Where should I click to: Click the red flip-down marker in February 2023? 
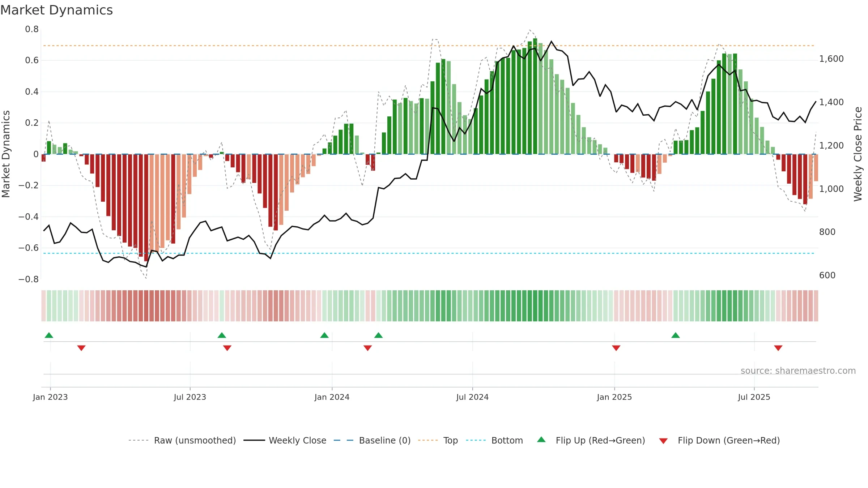pos(81,348)
